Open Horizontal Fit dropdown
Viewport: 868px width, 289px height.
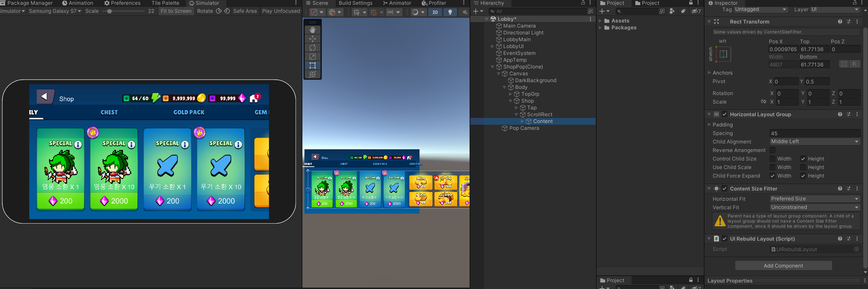pos(815,199)
